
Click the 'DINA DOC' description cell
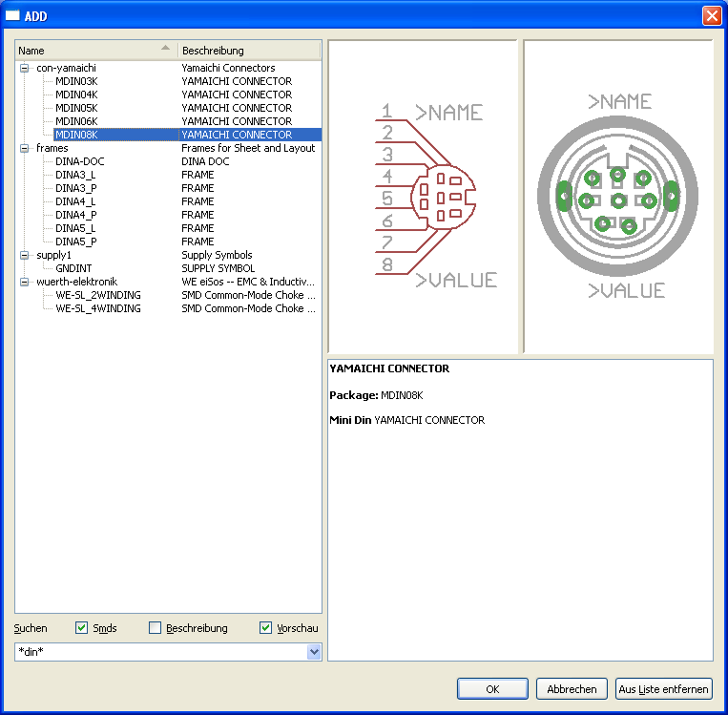click(x=205, y=161)
